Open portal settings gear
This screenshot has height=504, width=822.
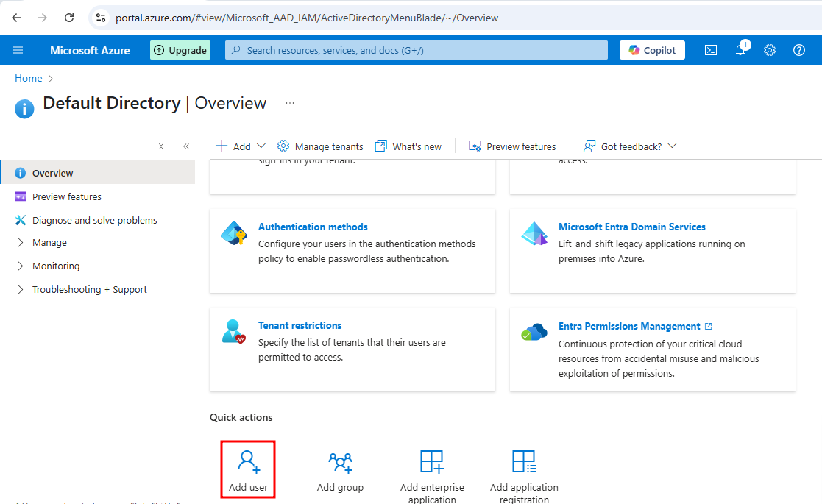coord(770,50)
